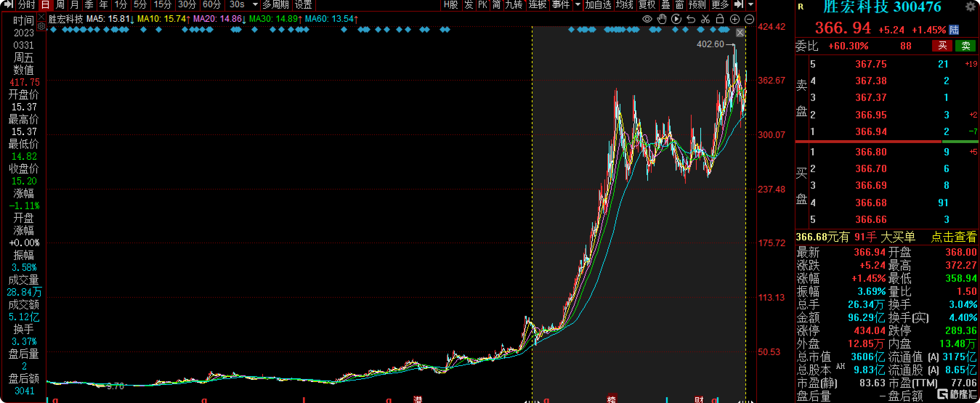
Task: Toggle 均线 moving averages
Action: 625,5
